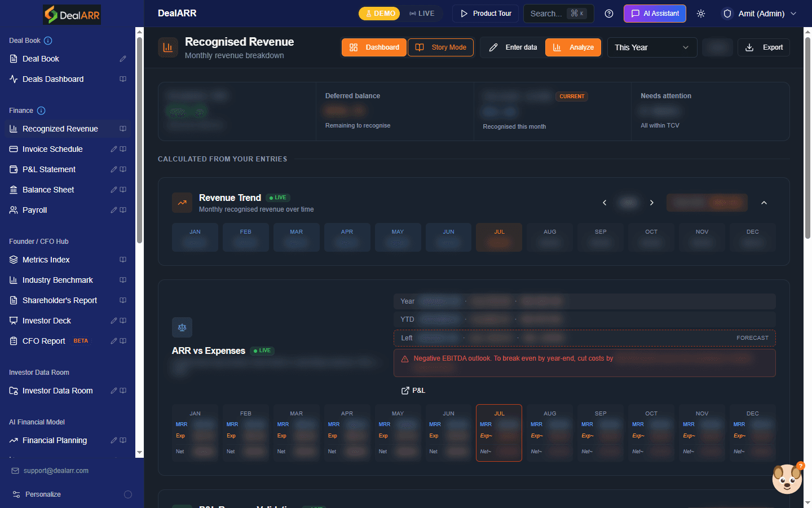Select the DEC card in ARR vs Expenses

(x=753, y=433)
